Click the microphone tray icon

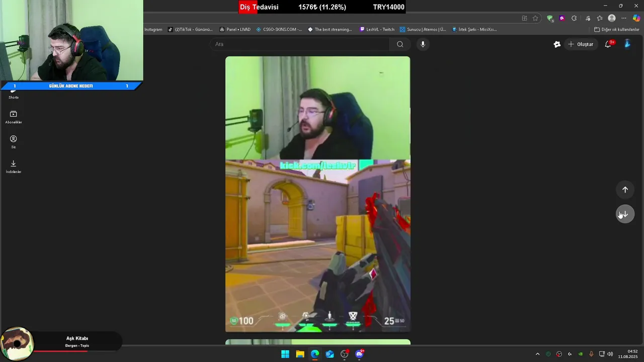(x=591, y=354)
